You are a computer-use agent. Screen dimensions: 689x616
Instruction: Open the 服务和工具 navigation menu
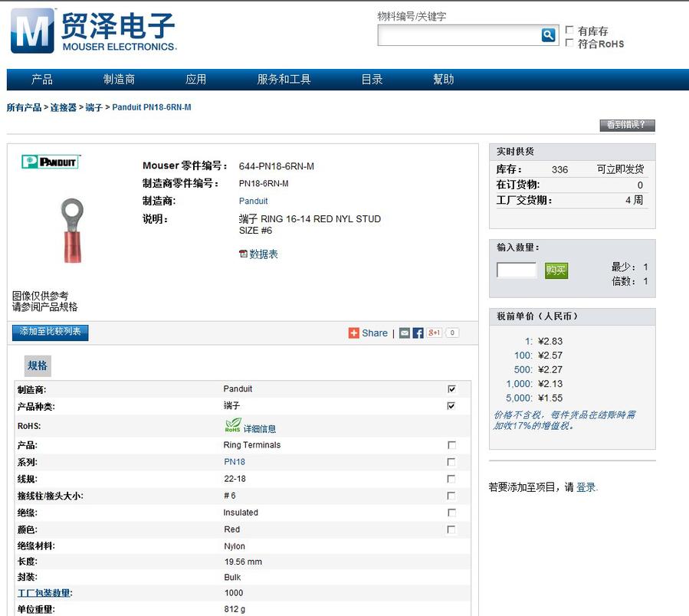tap(284, 79)
